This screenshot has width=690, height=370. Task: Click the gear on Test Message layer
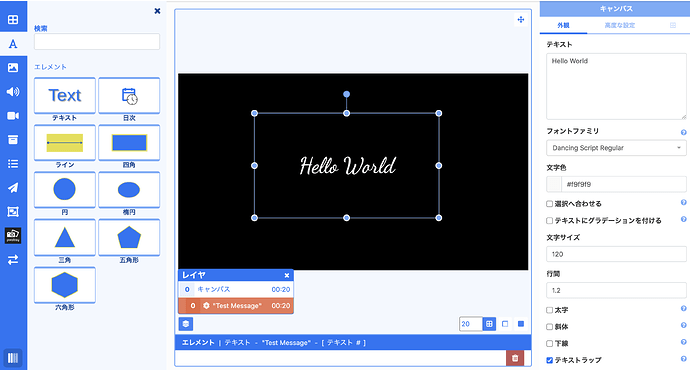[x=206, y=305]
